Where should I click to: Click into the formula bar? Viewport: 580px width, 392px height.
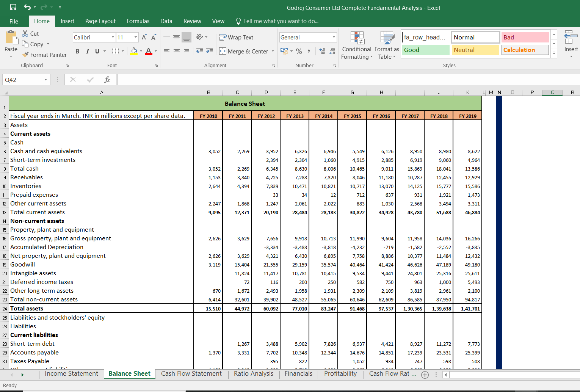coord(349,80)
